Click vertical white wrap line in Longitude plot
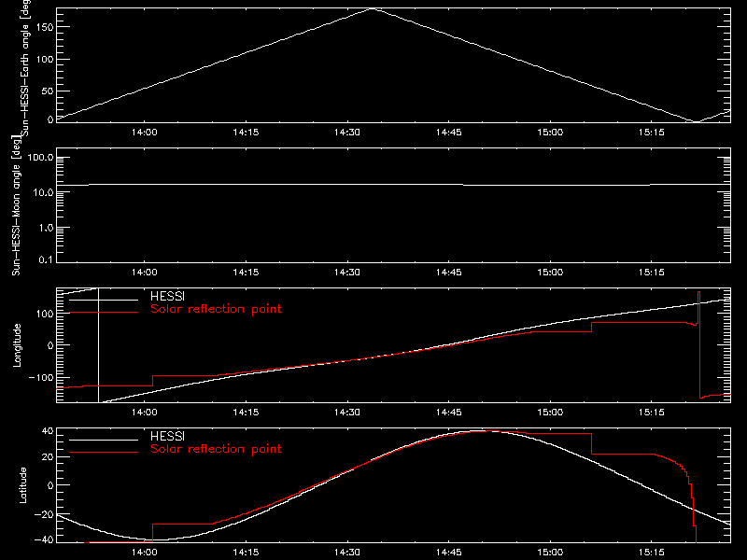 coord(98,345)
